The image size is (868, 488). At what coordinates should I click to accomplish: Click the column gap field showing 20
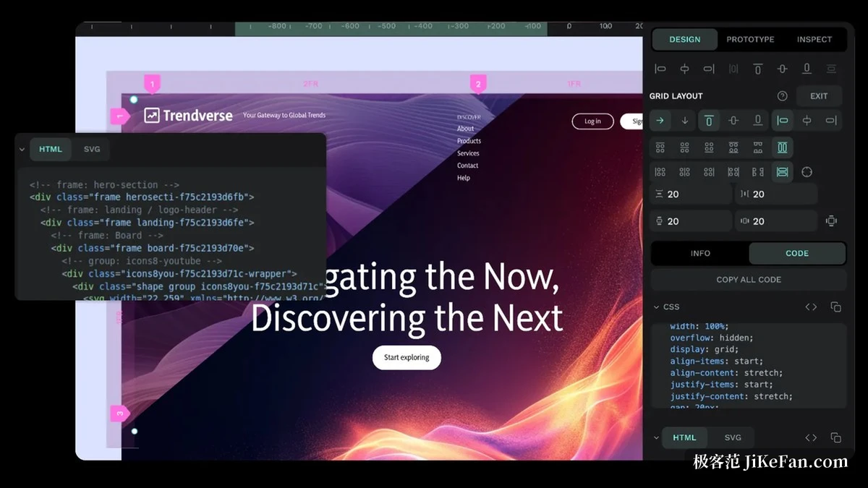pos(776,194)
